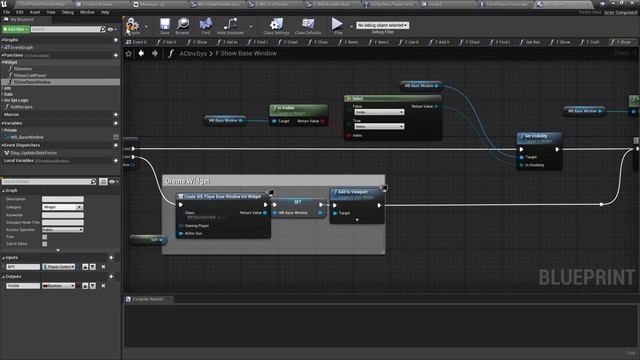640x360 pixels.
Task: Open the debug object selection dropdown
Action: tap(382, 25)
